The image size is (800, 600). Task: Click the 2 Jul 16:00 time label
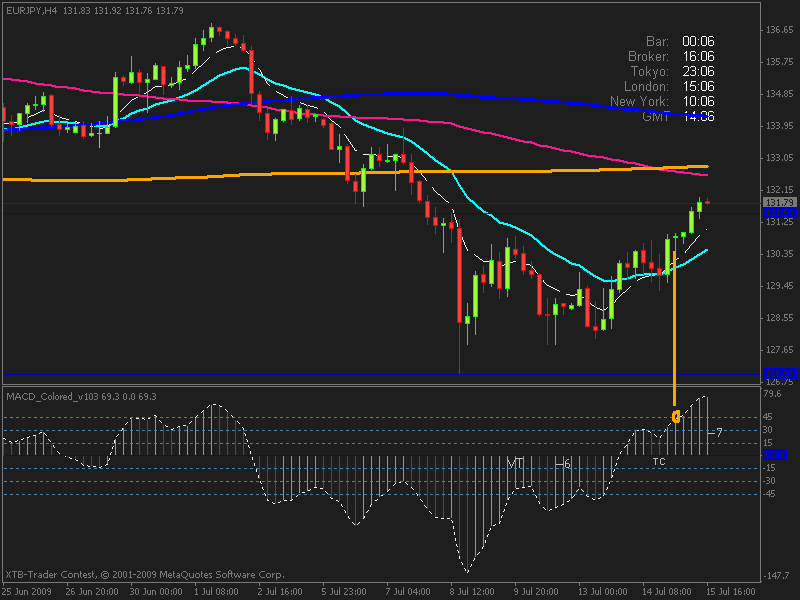[280, 592]
